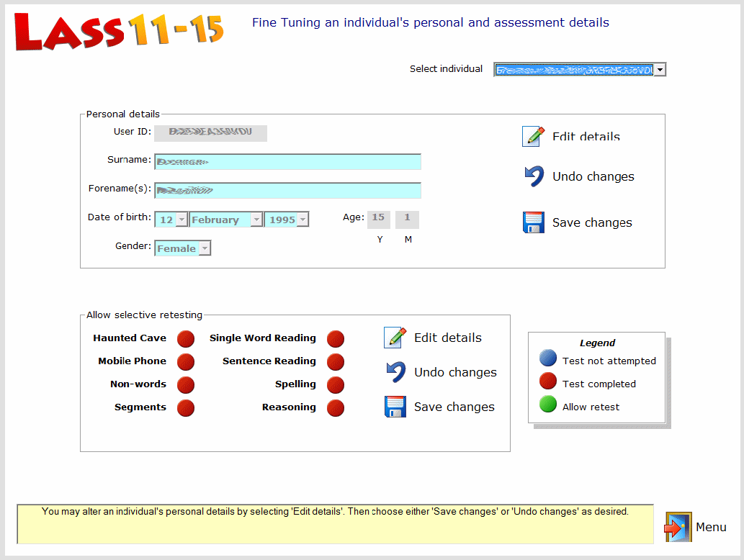744x560 pixels.
Task: Click Edit details text in selective retesting
Action: tap(448, 338)
